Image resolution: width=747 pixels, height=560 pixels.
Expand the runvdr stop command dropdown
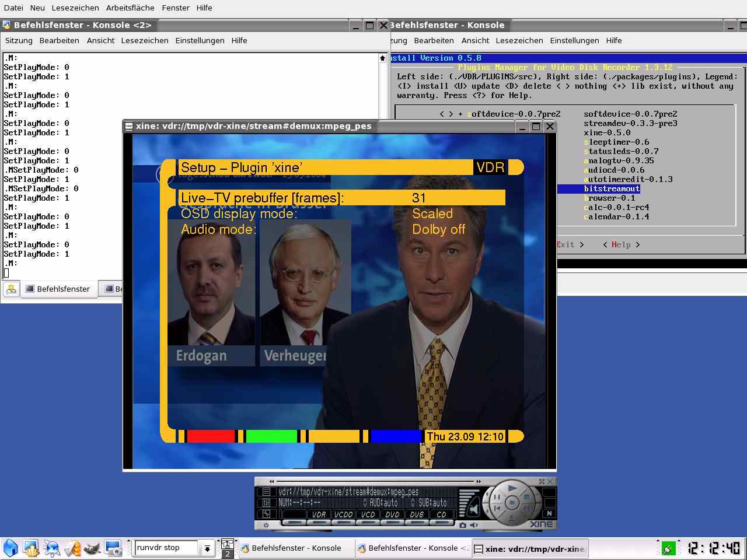coord(207,548)
